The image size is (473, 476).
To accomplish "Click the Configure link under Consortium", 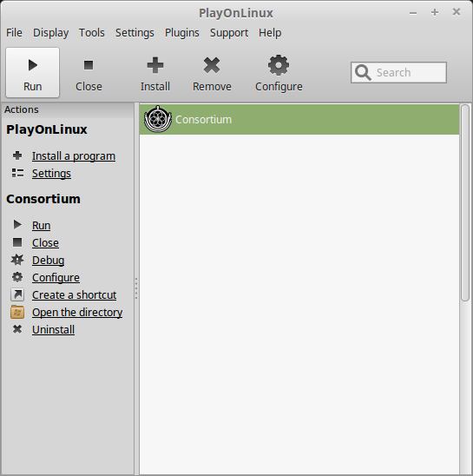I will 56,277.
